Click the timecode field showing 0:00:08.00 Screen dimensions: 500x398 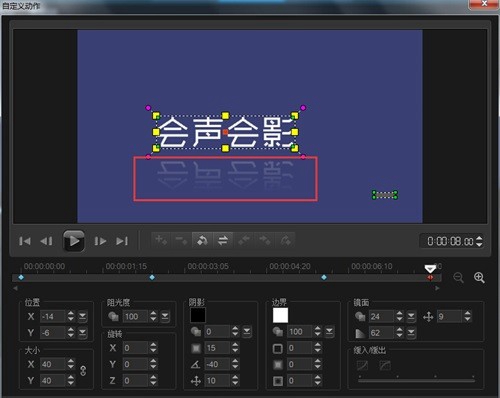tap(450, 241)
